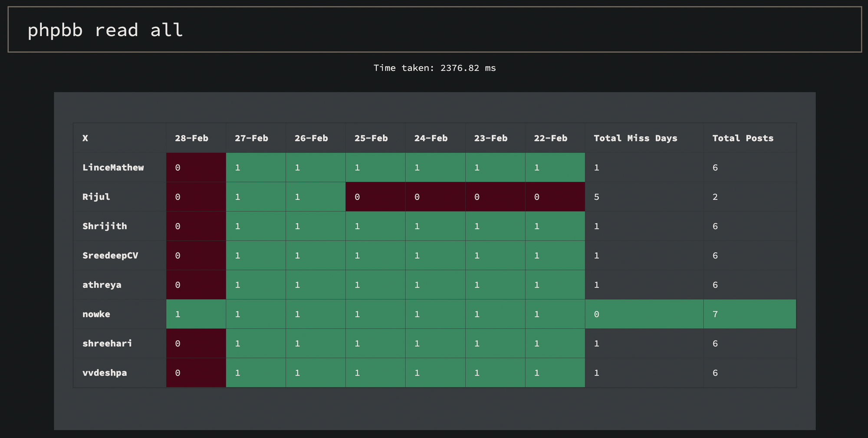Select the LinceMathew row name
Image resolution: width=868 pixels, height=438 pixels.
[113, 168]
